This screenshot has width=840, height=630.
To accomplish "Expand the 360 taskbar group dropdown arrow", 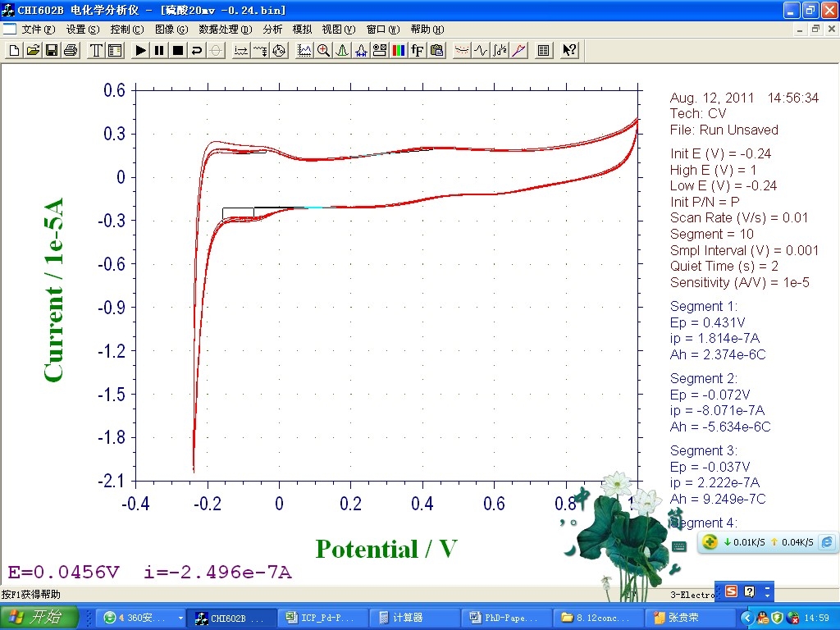I will click(x=180, y=618).
